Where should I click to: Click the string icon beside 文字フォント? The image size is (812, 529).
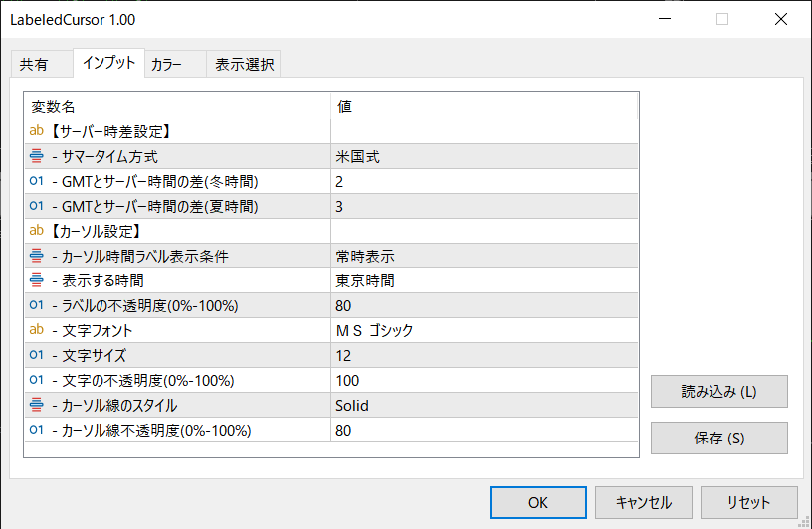[x=37, y=330]
